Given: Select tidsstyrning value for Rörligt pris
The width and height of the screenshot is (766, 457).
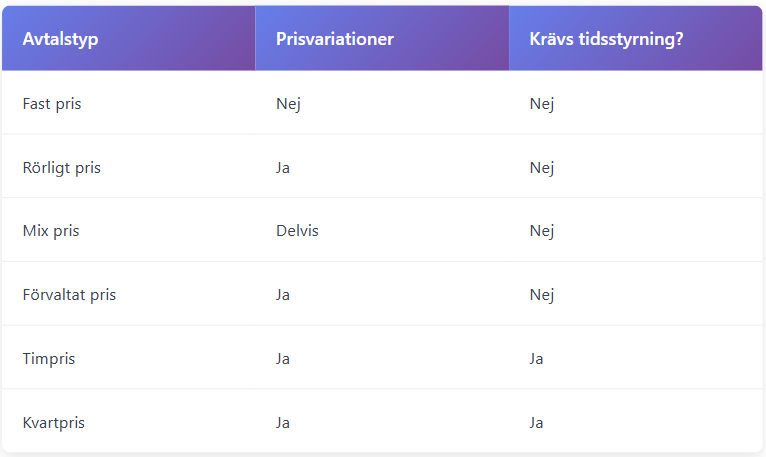Looking at the screenshot, I should click(x=542, y=168).
